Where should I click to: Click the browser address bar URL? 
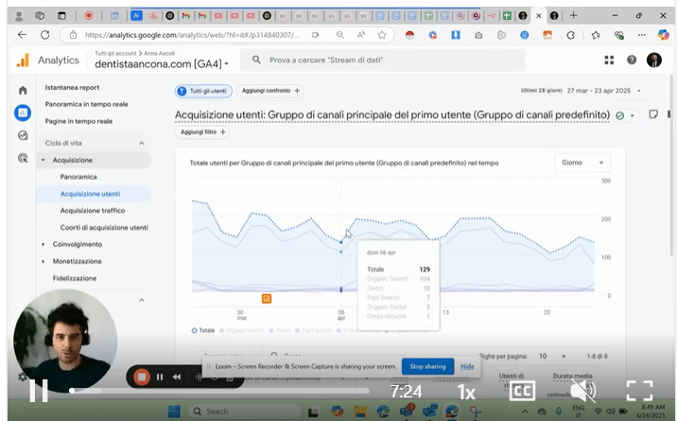point(192,35)
